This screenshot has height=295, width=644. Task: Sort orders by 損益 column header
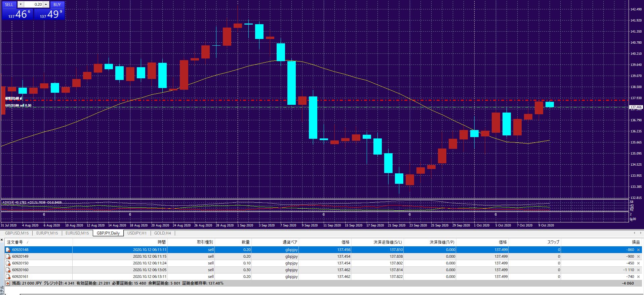coord(636,242)
